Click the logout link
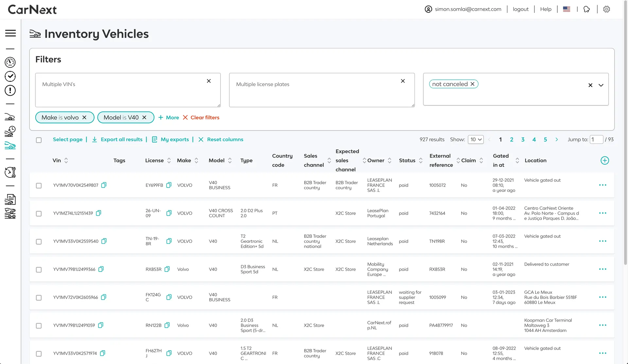 coord(521,9)
